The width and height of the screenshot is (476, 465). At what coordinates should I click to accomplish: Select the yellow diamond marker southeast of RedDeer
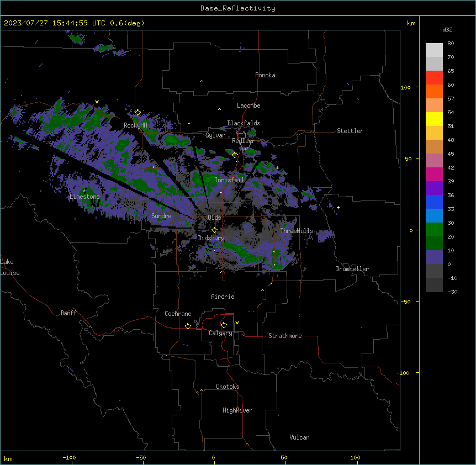[235, 155]
